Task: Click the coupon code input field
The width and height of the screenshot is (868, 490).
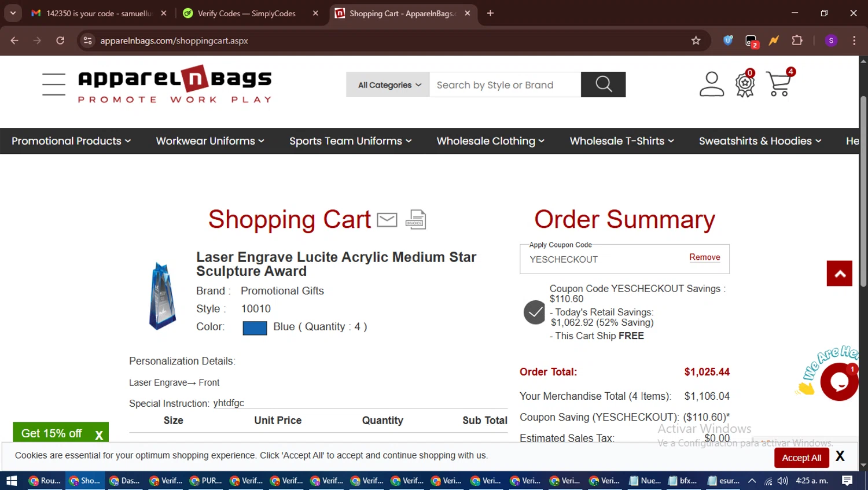Action: click(x=605, y=259)
